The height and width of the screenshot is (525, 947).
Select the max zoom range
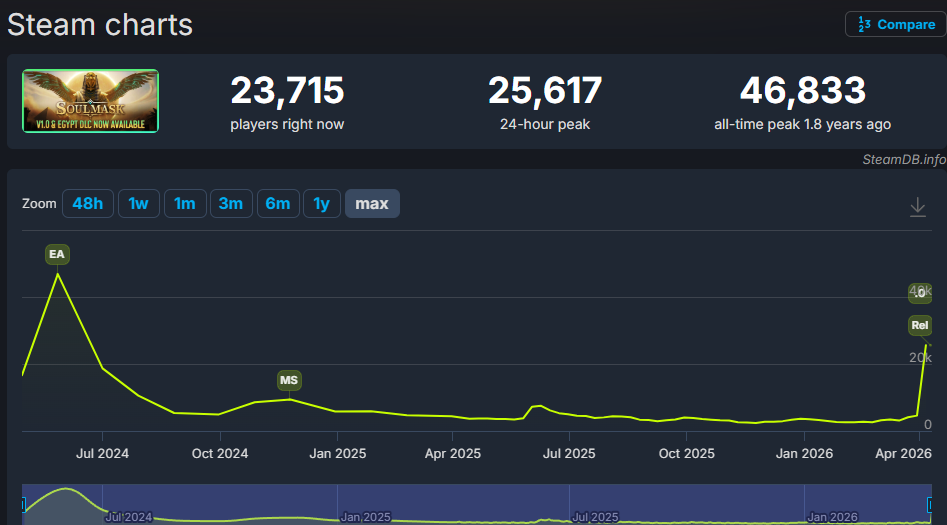click(x=372, y=204)
